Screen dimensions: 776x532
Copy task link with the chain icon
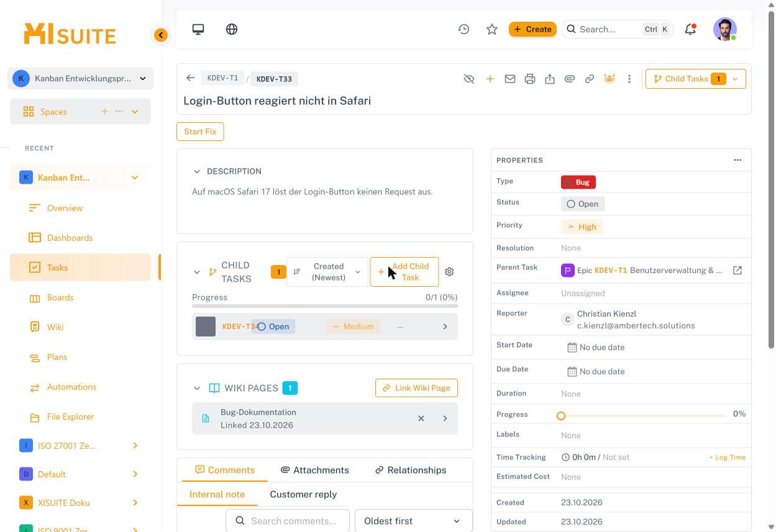[590, 79]
